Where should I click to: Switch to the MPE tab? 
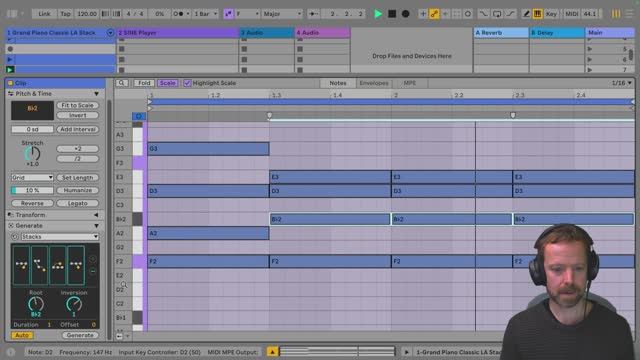click(410, 83)
